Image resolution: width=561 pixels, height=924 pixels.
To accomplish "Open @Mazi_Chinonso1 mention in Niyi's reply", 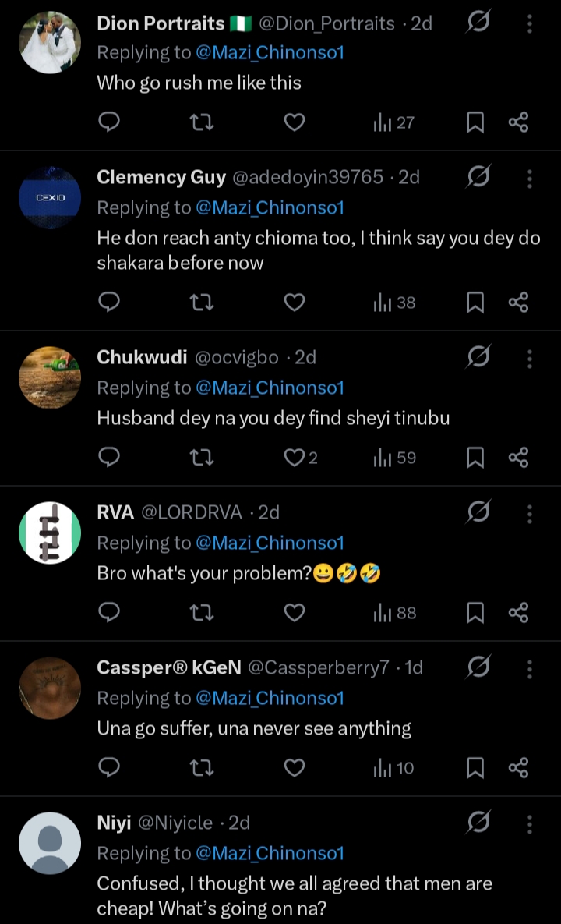I will tap(270, 854).
